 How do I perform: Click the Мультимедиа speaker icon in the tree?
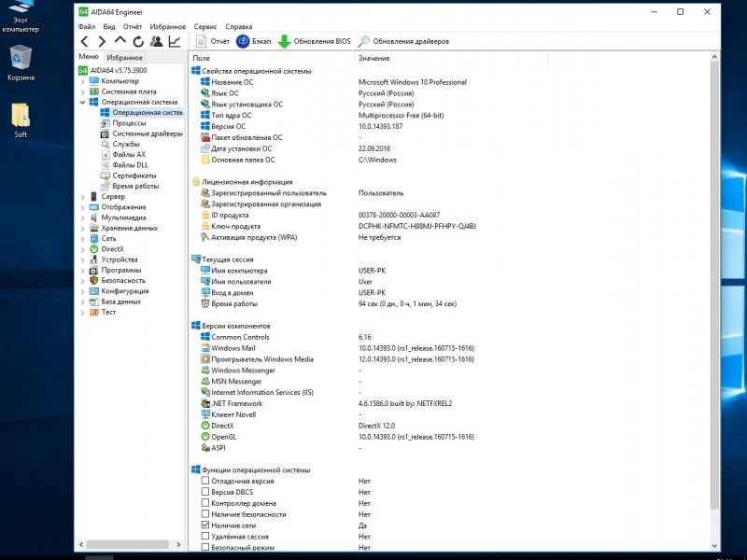click(94, 217)
